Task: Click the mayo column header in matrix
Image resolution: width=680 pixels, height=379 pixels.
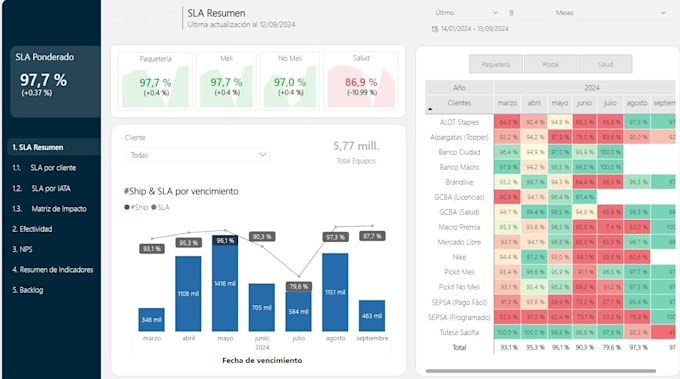Action: point(559,103)
